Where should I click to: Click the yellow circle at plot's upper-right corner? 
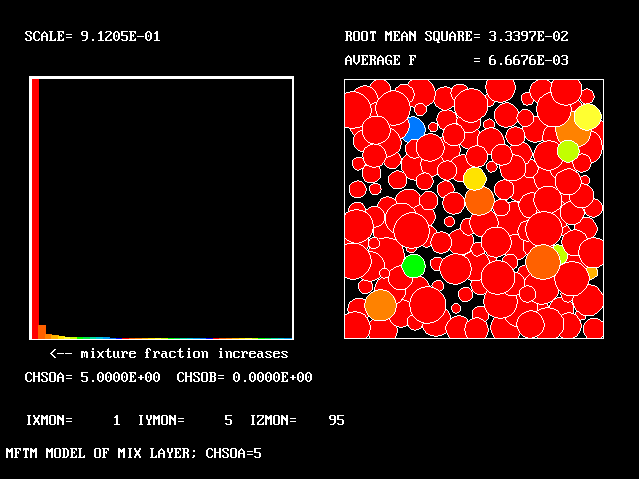point(587,117)
